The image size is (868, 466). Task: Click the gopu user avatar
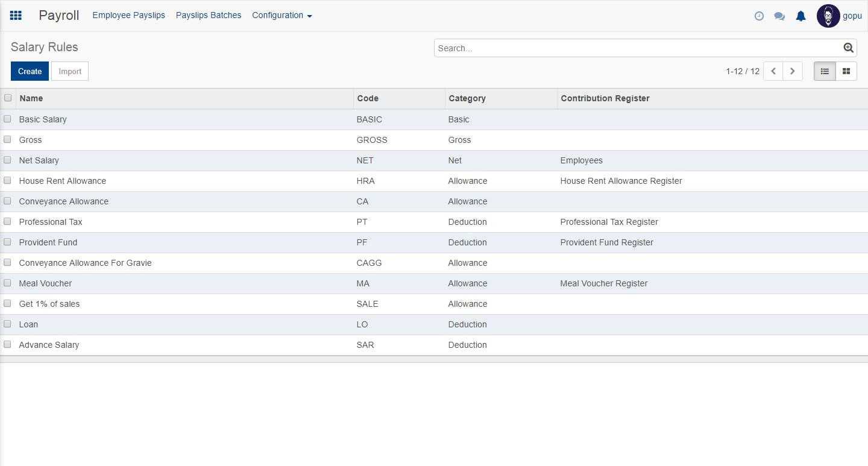(828, 16)
